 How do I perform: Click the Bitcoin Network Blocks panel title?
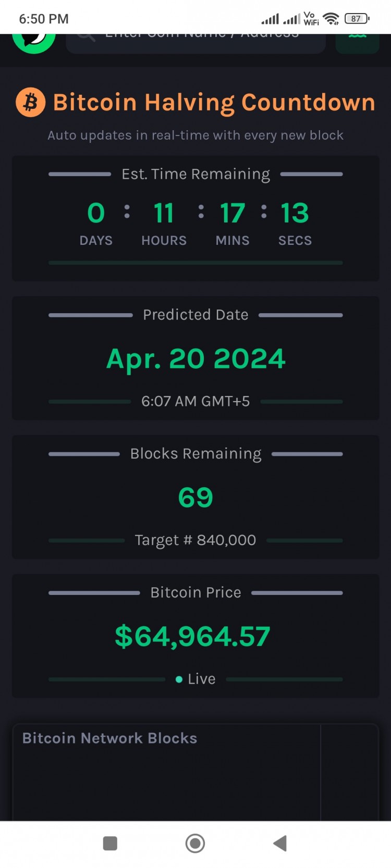click(109, 738)
